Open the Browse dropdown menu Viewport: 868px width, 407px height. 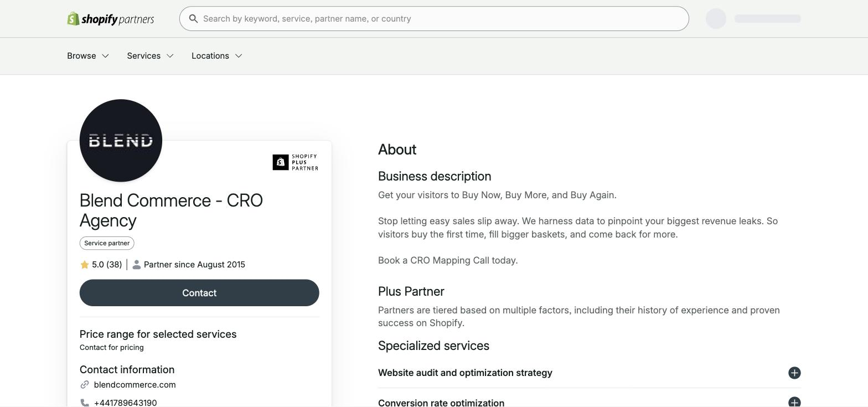click(x=88, y=56)
